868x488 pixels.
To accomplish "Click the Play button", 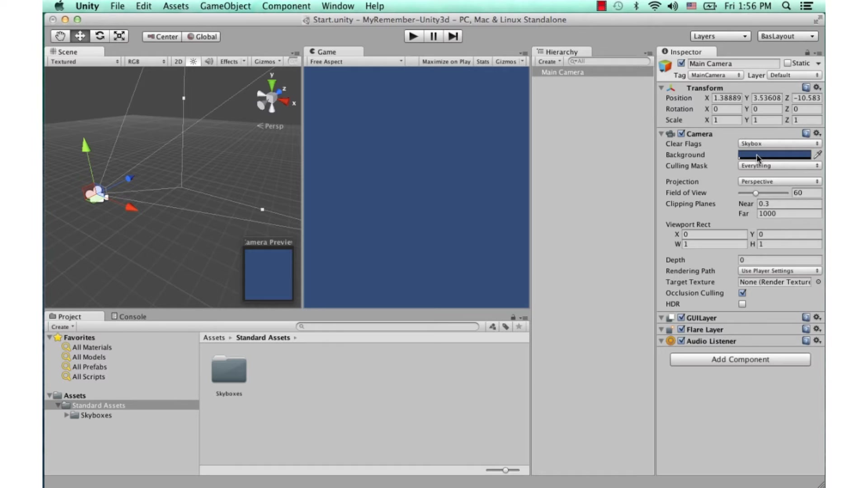I will point(413,36).
